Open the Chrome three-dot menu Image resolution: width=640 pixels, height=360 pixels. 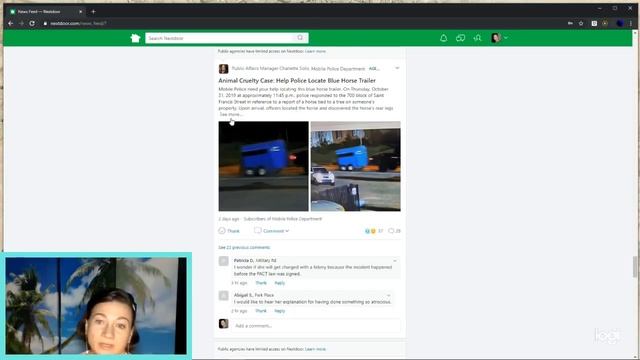631,23
